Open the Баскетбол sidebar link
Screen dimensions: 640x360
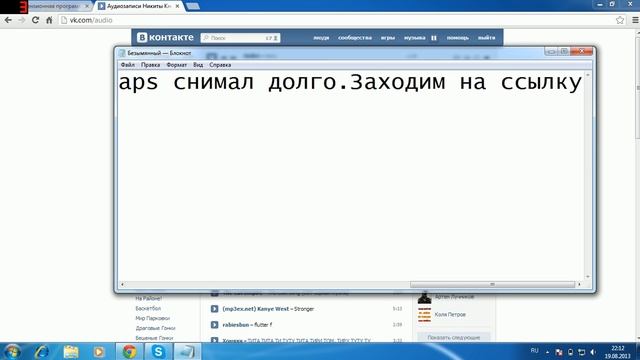(x=148, y=309)
